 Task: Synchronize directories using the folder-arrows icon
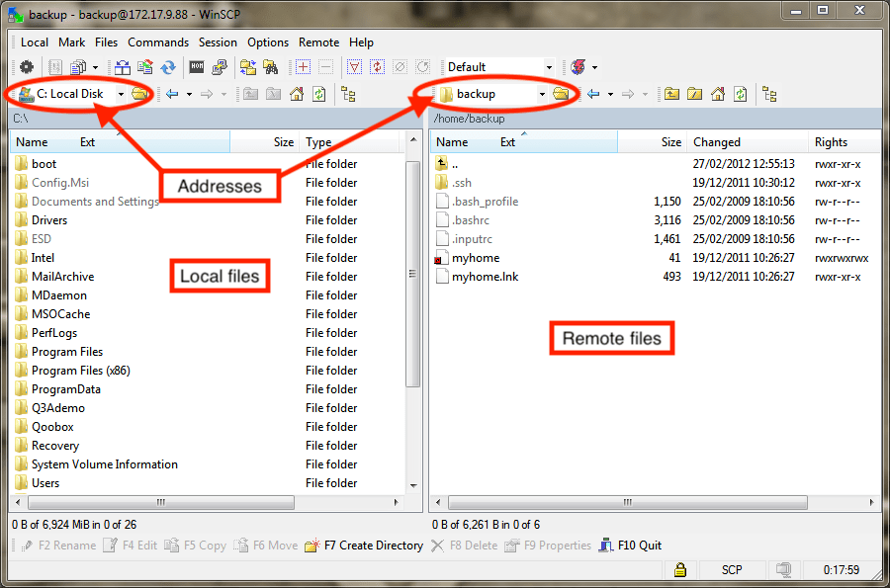click(249, 66)
